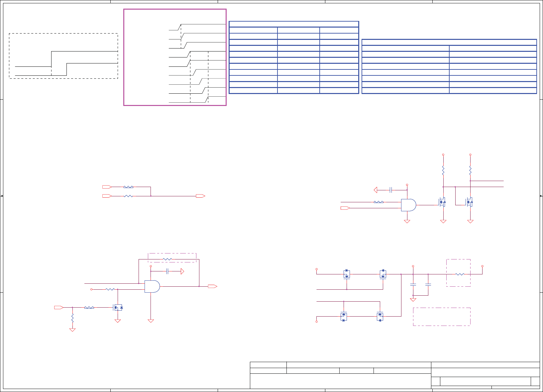
Task: Select the input resistor on the MOSFET-driving AND gate
Action: [x=379, y=202]
